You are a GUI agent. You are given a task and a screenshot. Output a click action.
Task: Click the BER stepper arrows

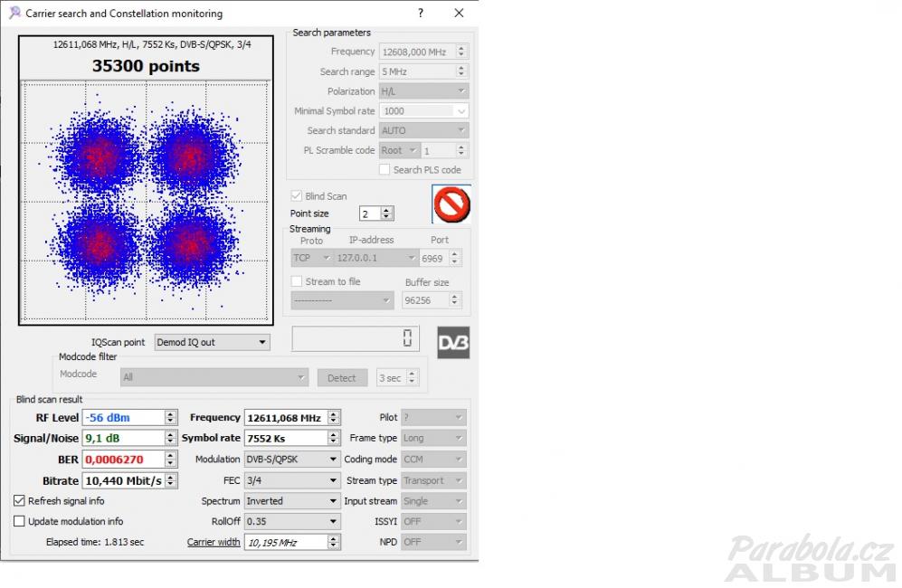click(x=170, y=460)
